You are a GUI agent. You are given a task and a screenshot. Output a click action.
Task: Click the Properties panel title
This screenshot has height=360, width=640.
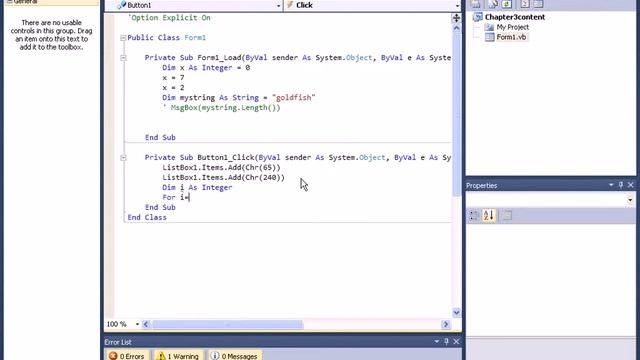click(x=482, y=186)
